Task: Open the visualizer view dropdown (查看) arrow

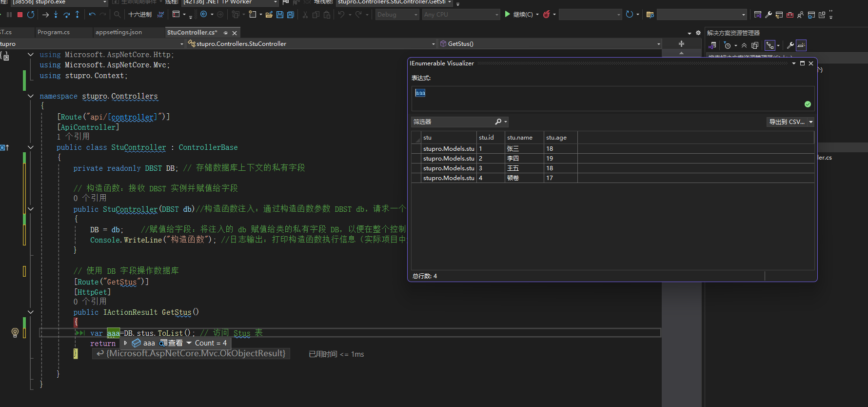Action: coord(189,343)
